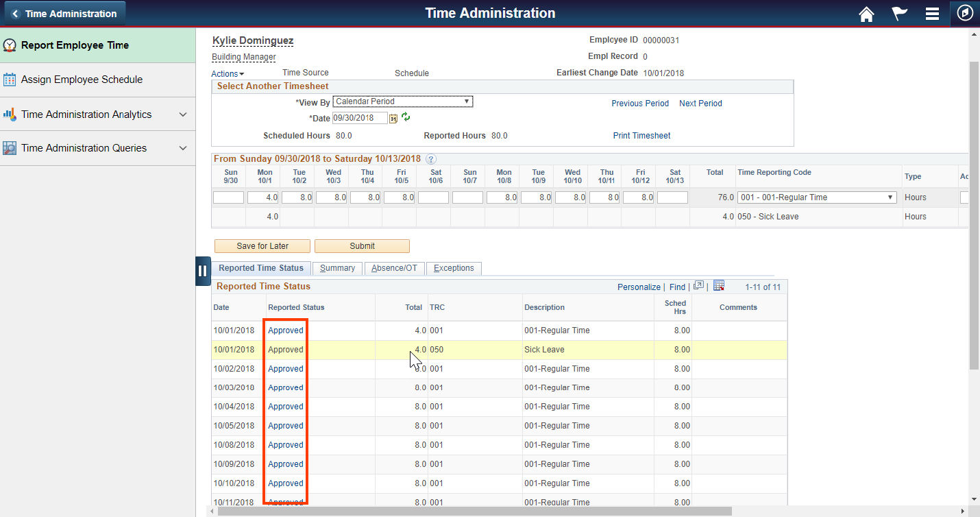Click the back chevron next to Time Administration

(x=15, y=12)
